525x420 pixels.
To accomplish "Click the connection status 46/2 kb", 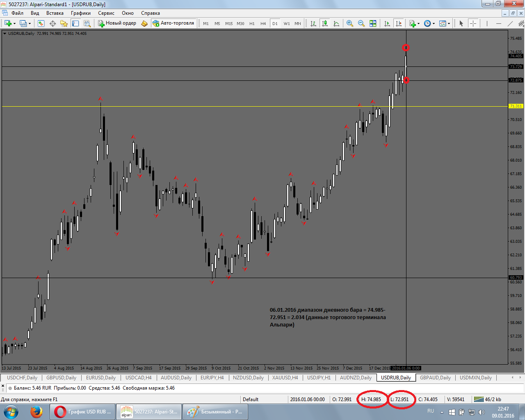I will click(488, 399).
